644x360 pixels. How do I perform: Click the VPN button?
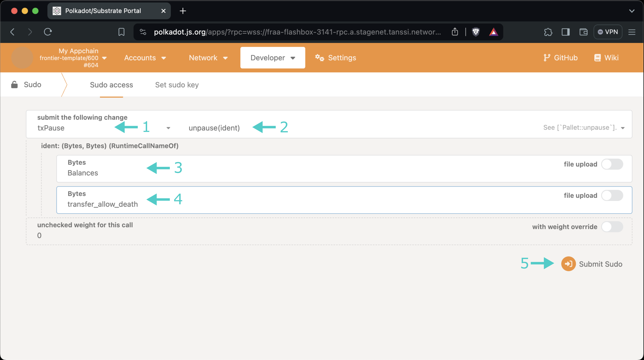[608, 32]
